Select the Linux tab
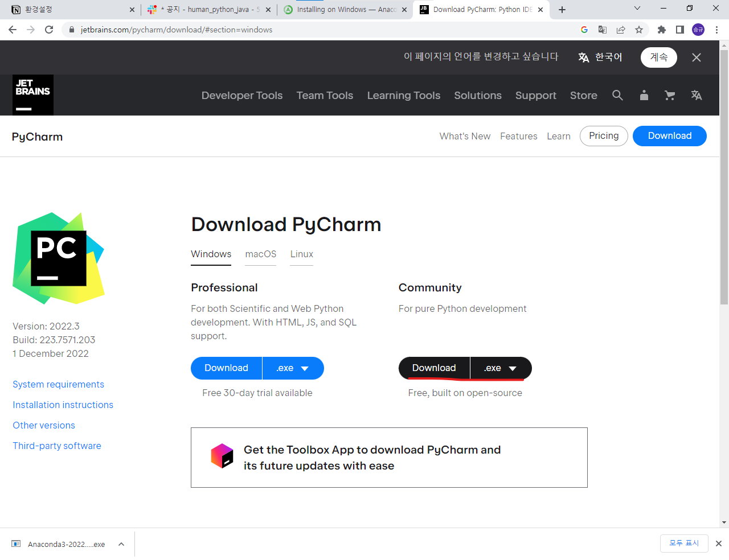 [x=302, y=254]
